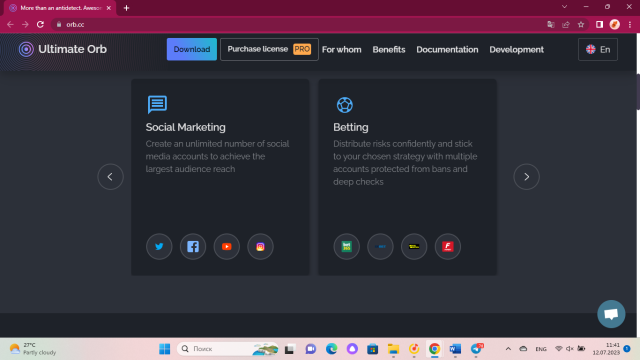Click the red F bookmaker icon in Betting card
Screen dimensions: 640x360
[x=448, y=247]
